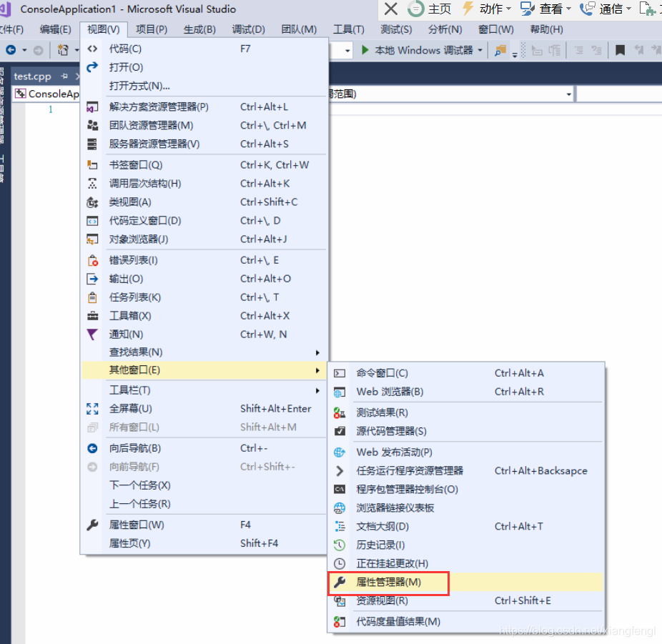Expand the 工具栏(T) submenu arrow
The width and height of the screenshot is (662, 644).
point(317,391)
